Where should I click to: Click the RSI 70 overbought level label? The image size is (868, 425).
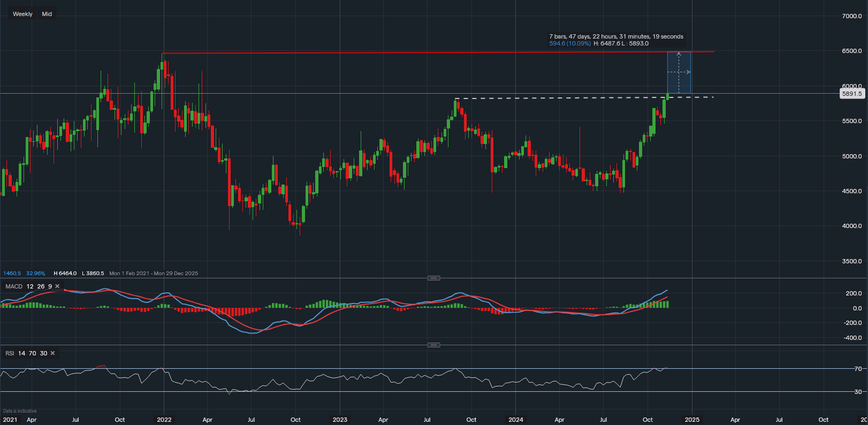click(858, 369)
